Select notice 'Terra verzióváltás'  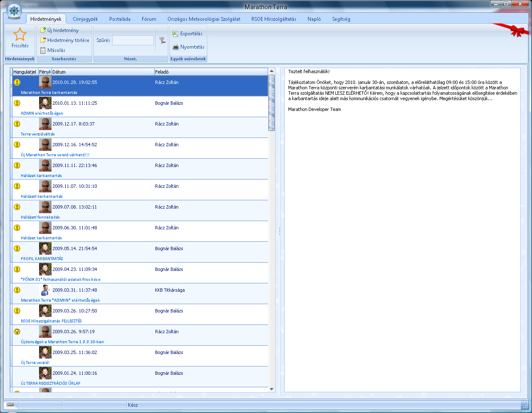38,134
